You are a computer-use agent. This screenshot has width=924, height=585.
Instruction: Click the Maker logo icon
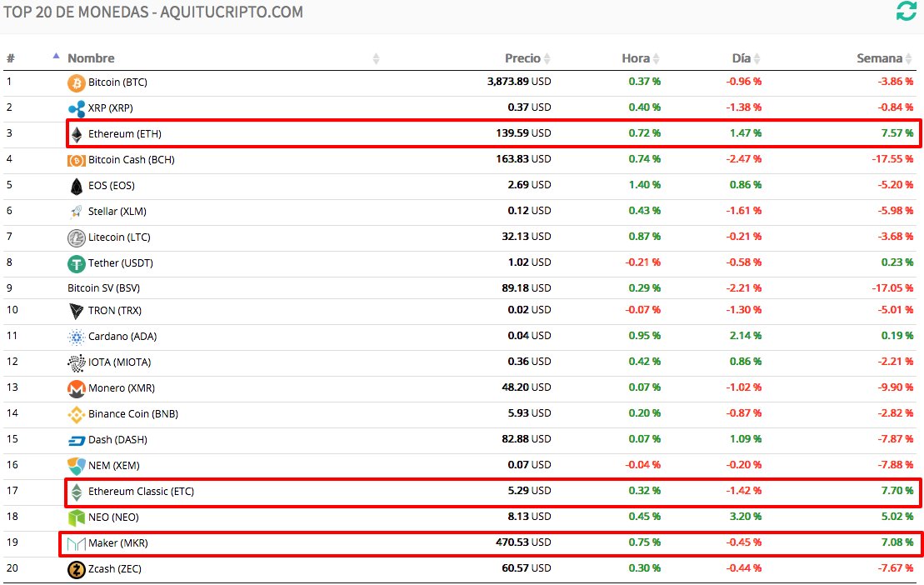(x=76, y=544)
